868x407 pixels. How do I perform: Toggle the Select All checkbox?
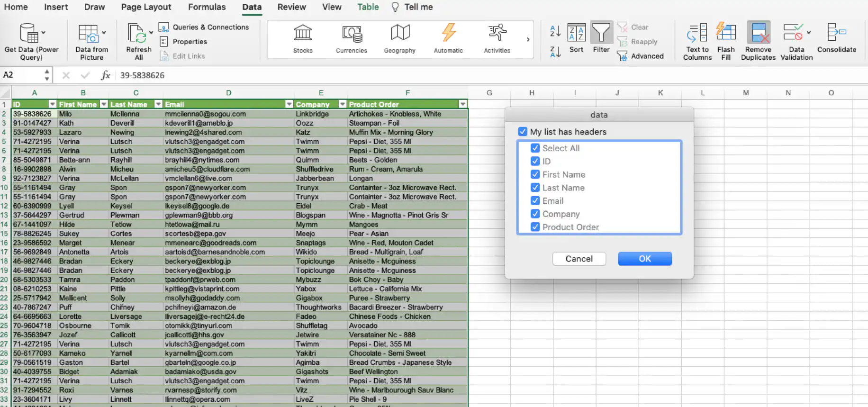pyautogui.click(x=535, y=148)
